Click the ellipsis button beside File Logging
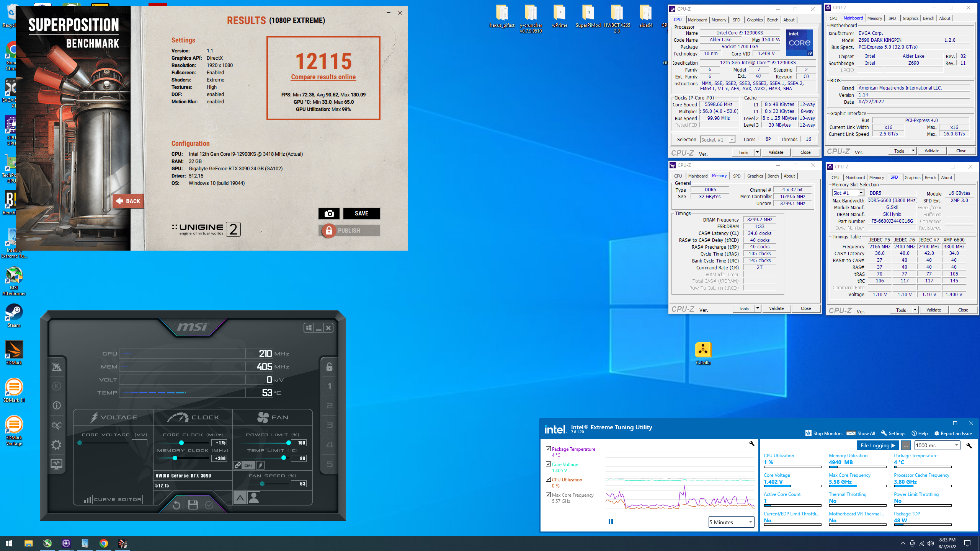The width and height of the screenshot is (980, 551). (906, 445)
